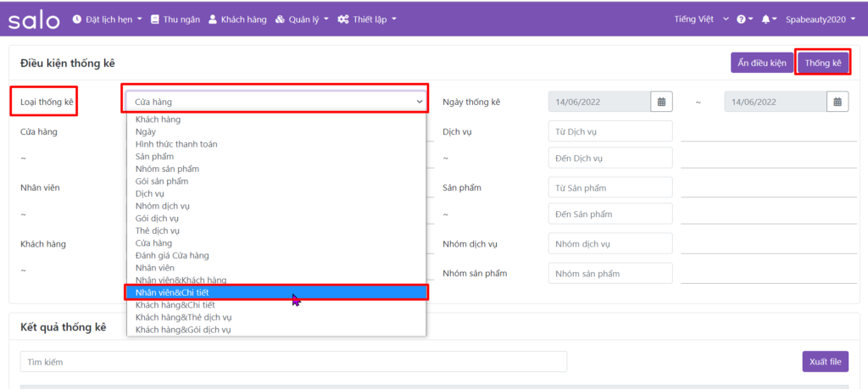Screen dimensions: 868x389
Task: Click the Ngày thống kê label
Action: pyautogui.click(x=471, y=102)
